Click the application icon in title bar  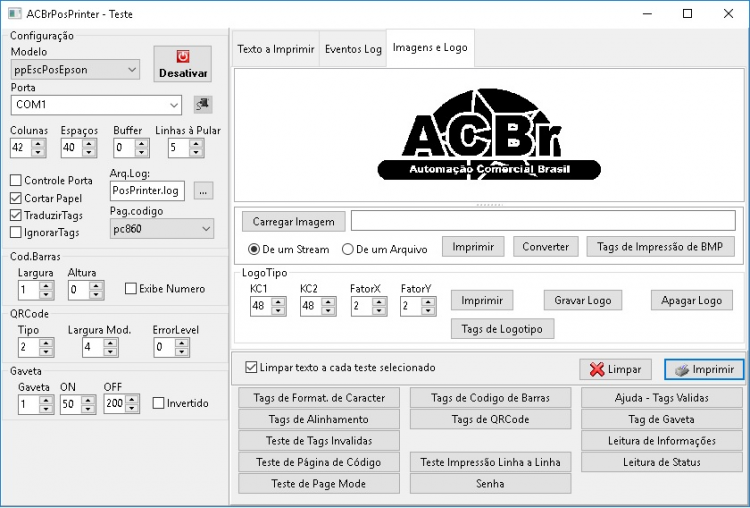point(15,13)
